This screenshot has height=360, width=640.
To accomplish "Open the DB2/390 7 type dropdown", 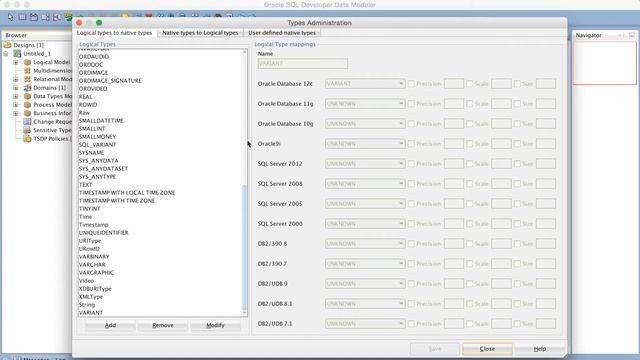I will 365,264.
